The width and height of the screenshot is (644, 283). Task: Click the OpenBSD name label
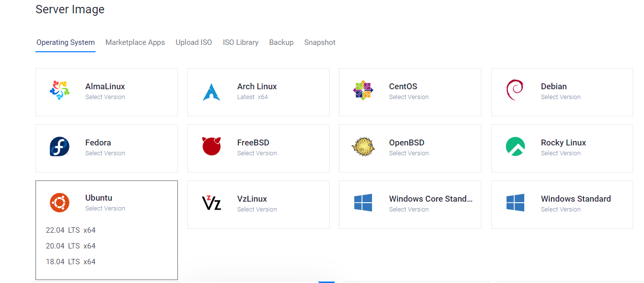407,142
